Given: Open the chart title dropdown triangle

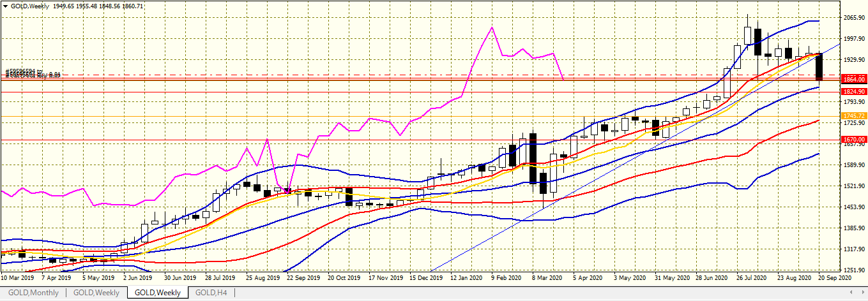Looking at the screenshot, I should pos(5,6).
